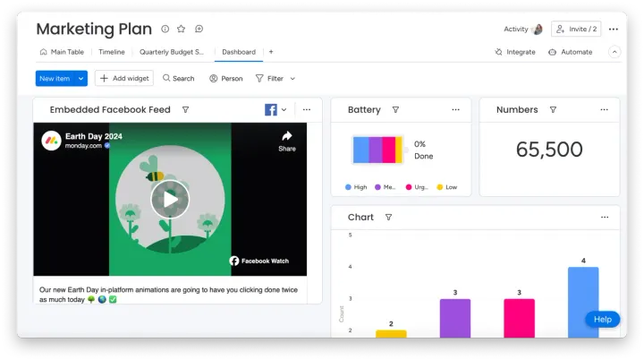Open the Filter option
This screenshot has width=644, height=360.
pyautogui.click(x=269, y=78)
